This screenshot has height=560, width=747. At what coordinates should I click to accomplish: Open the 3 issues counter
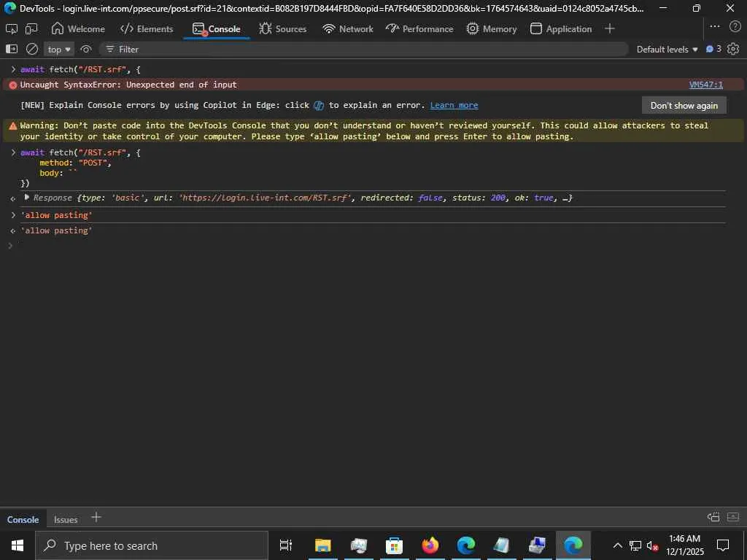click(713, 49)
